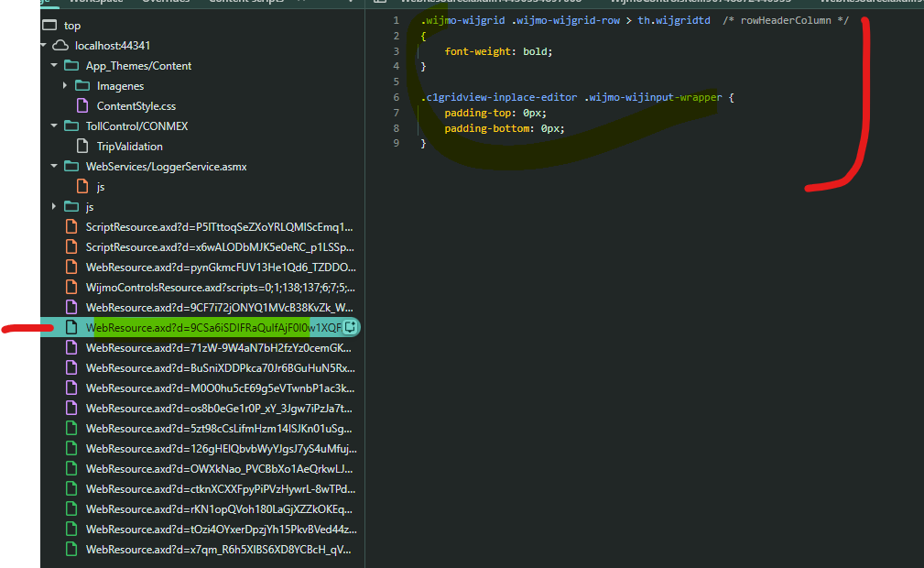Click file icon of WebResource.axd?d=pynGkmcFUV

tap(71, 268)
